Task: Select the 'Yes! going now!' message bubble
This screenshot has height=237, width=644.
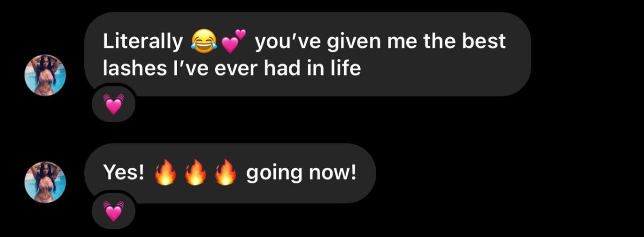Action: coord(230,173)
